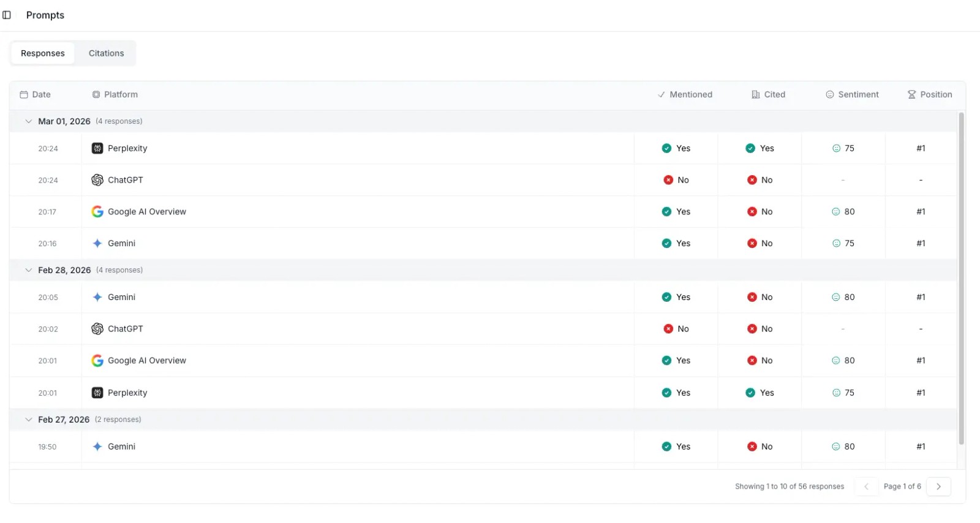Click the Platform column header
The width and height of the screenshot is (980, 523).
point(115,94)
